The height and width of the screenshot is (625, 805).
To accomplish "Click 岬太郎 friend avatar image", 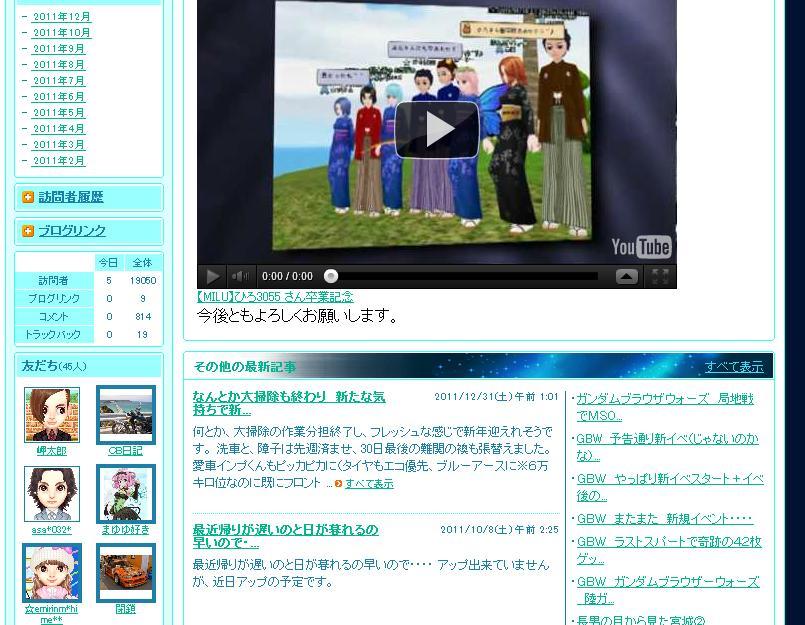I will (x=52, y=415).
